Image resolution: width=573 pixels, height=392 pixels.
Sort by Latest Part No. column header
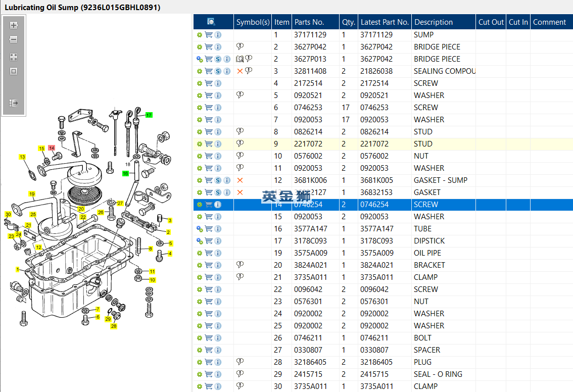coord(385,22)
